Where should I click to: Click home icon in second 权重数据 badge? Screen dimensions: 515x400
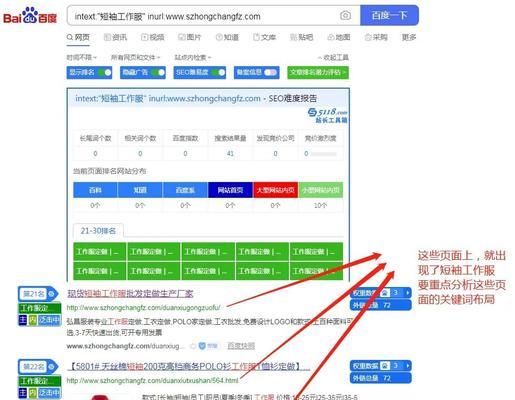click(x=385, y=366)
